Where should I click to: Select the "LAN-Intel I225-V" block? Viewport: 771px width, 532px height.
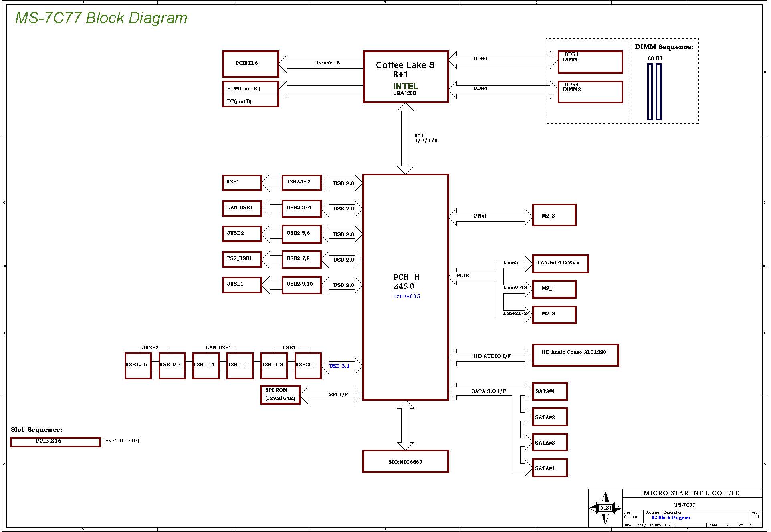pyautogui.click(x=560, y=264)
